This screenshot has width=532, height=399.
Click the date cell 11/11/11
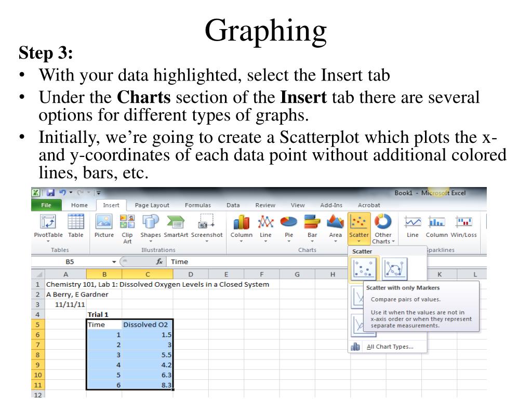[x=65, y=304]
